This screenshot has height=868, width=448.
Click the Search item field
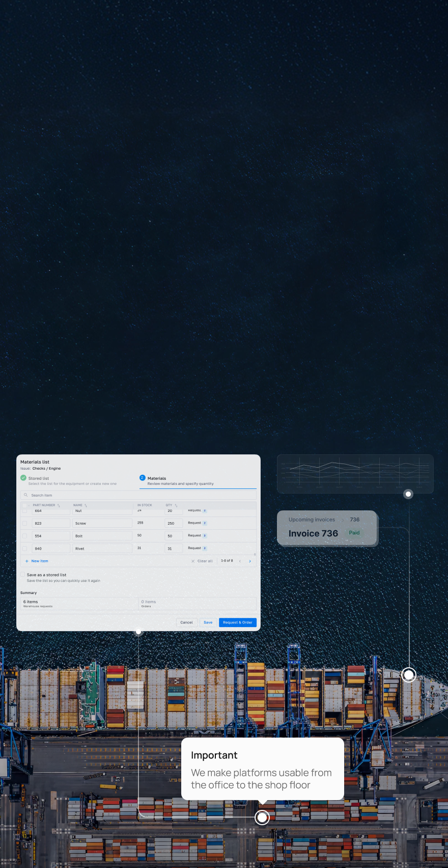(138, 495)
